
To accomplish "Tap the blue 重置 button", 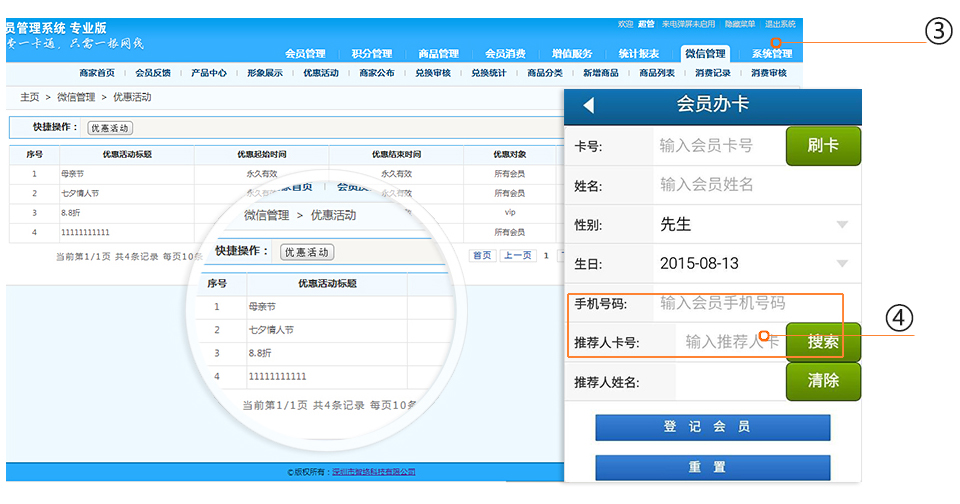I will [713, 467].
